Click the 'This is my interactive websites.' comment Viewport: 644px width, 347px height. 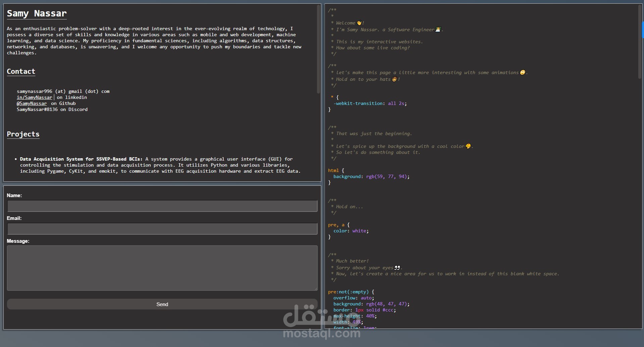380,42
